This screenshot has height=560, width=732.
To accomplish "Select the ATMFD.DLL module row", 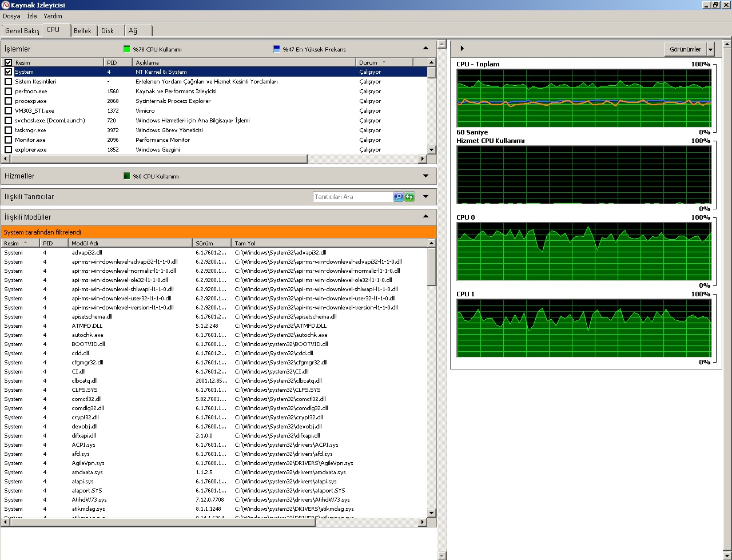I will point(214,325).
